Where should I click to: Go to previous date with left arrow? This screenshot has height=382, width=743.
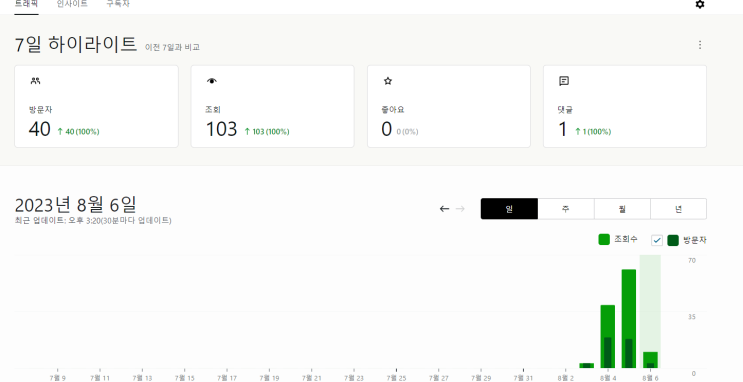(444, 209)
